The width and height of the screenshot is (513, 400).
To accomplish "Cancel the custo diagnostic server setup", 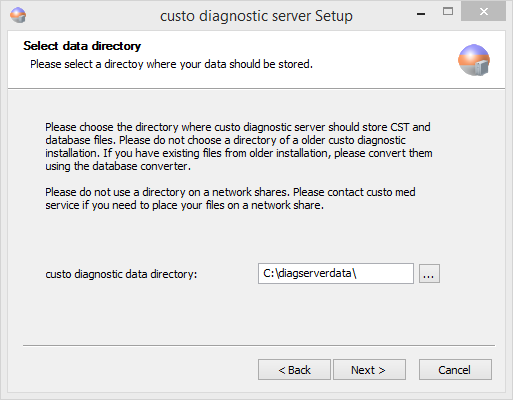I will click(455, 370).
